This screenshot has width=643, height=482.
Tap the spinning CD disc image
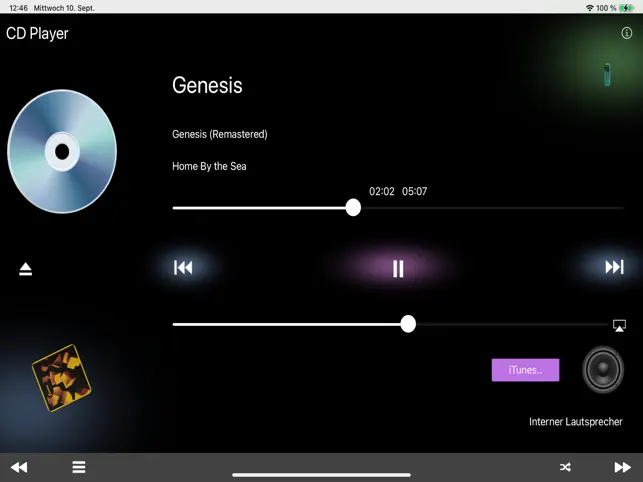click(62, 151)
